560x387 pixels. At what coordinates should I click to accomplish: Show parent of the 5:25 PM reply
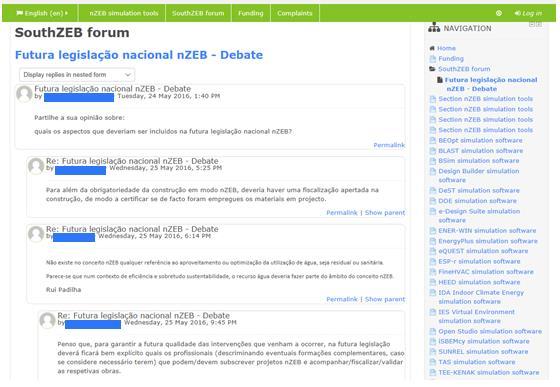click(385, 212)
